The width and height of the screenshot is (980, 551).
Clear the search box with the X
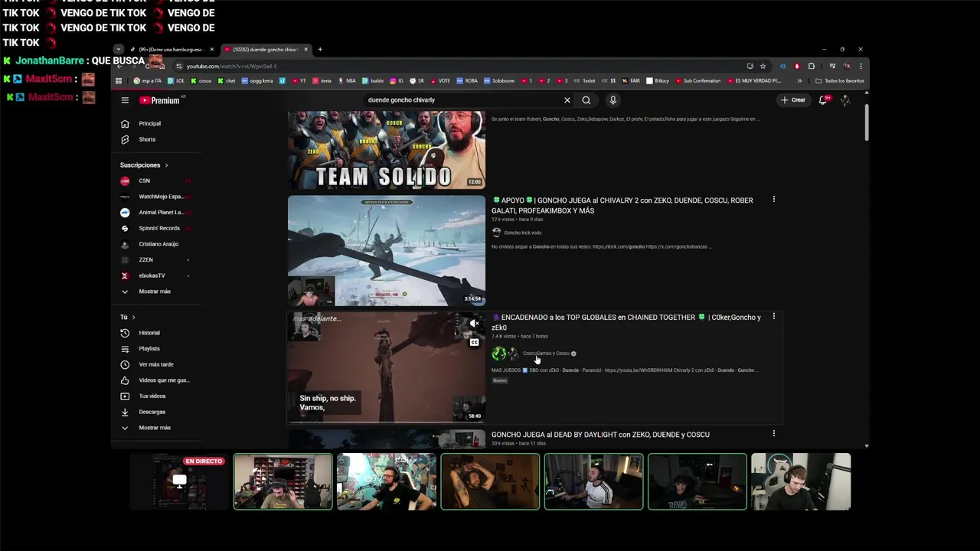[567, 100]
